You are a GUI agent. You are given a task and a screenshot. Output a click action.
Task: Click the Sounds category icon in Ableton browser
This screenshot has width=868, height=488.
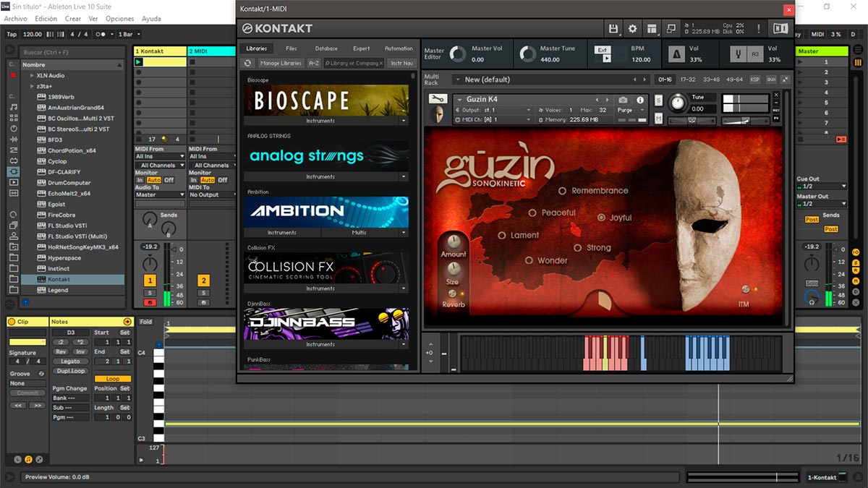(14, 107)
